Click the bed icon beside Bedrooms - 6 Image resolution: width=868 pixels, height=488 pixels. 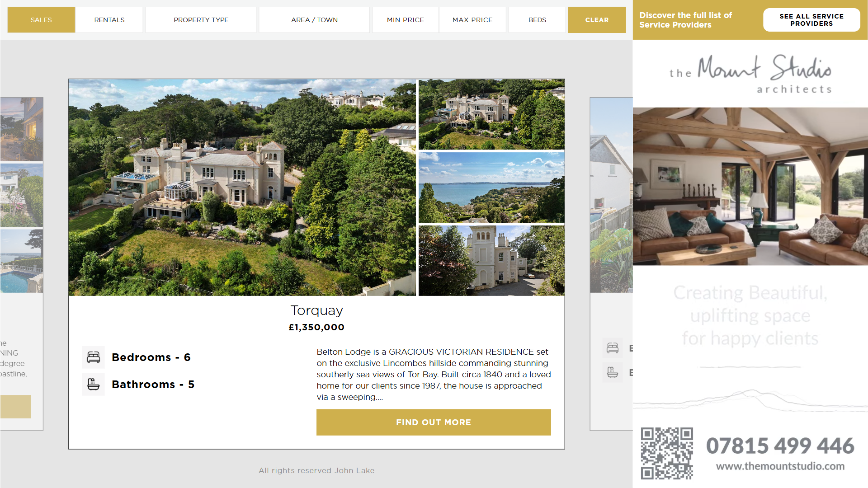point(94,357)
